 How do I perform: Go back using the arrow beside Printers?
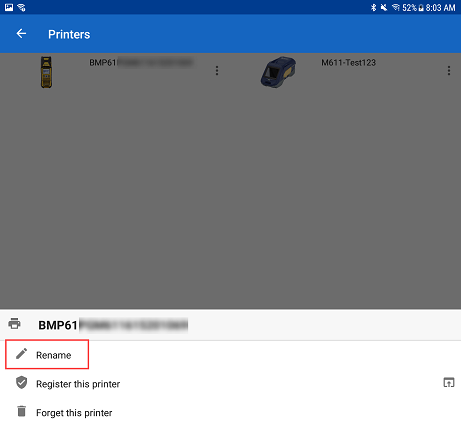[21, 34]
